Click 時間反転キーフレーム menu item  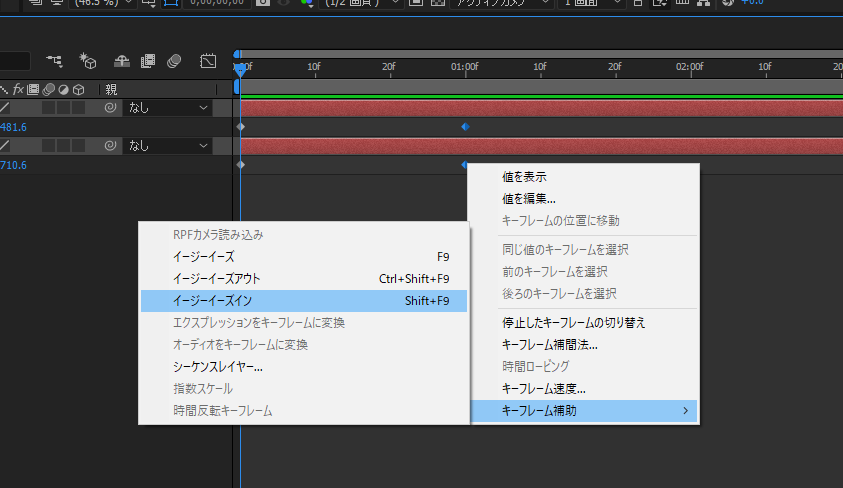[x=304, y=411]
